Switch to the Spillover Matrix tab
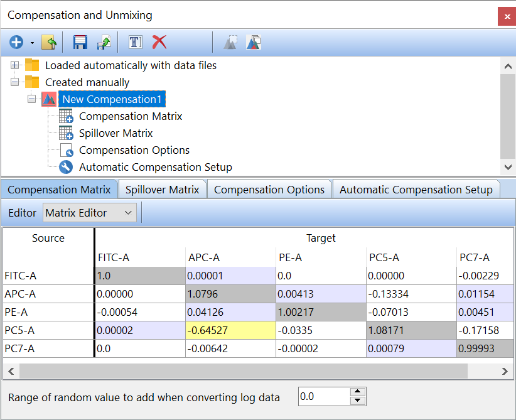This screenshot has width=516, height=420. (162, 190)
